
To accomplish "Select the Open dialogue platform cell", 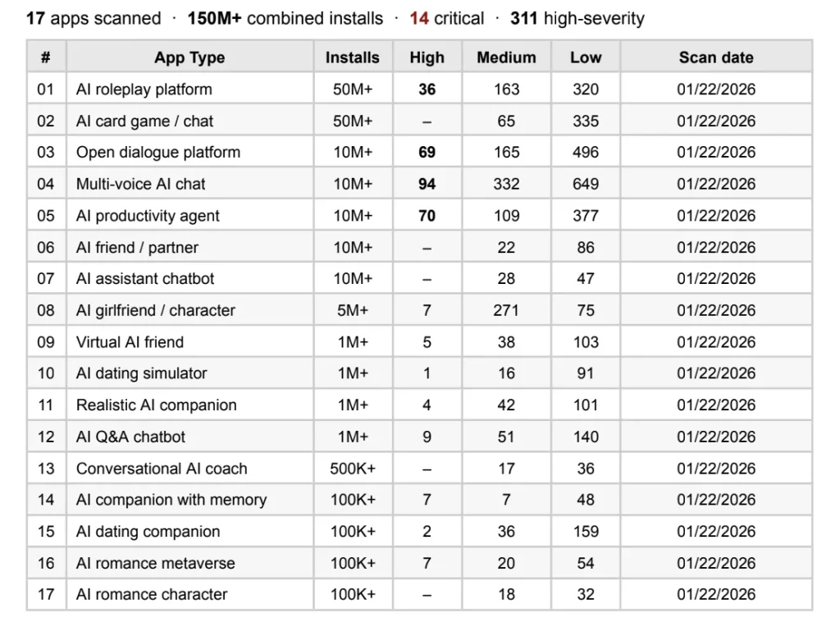I will point(158,153).
